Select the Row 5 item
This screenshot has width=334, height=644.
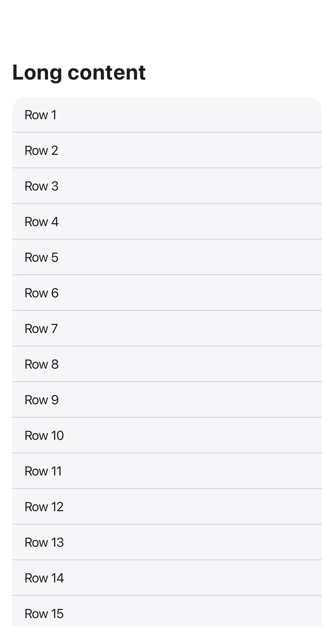(167, 257)
